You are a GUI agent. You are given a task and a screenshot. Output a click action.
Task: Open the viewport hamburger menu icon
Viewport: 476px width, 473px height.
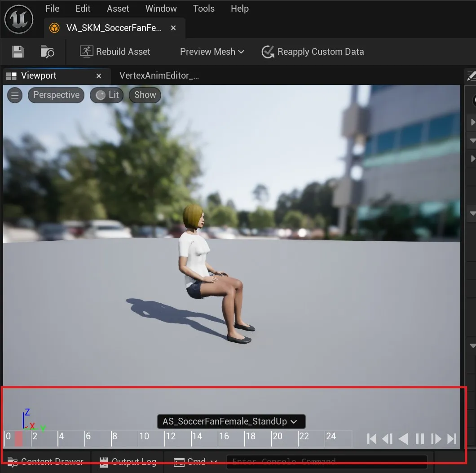pyautogui.click(x=15, y=95)
